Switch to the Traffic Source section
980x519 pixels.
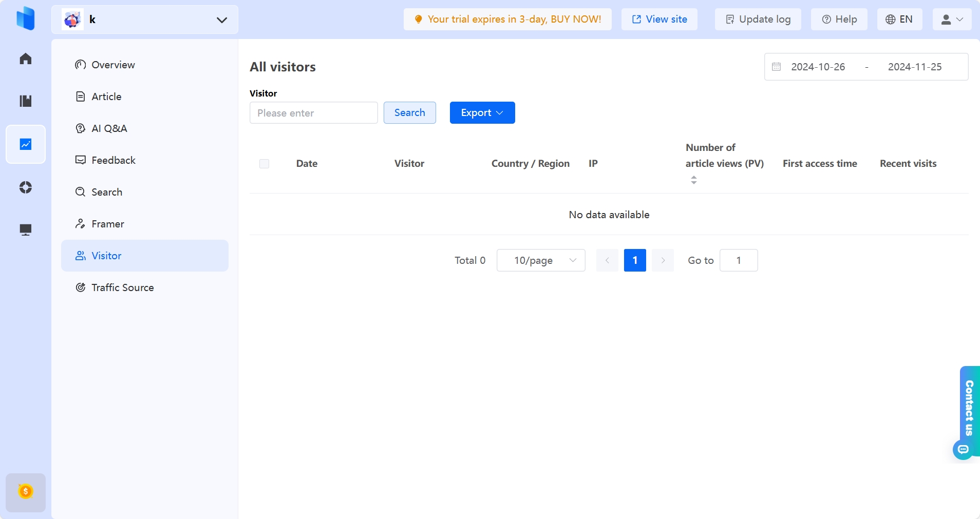[x=122, y=287]
